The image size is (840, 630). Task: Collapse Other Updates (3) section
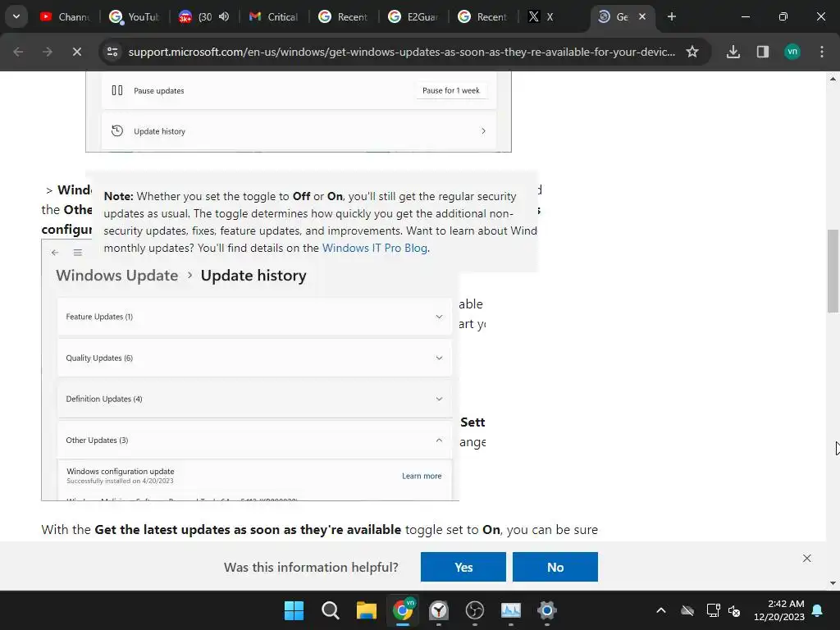click(254, 440)
